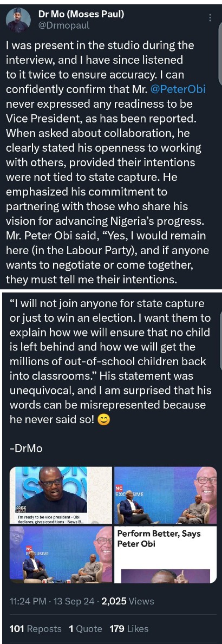This screenshot has width=222, height=644.
Task: Open the @Drmopaul handle link
Action: point(63,25)
